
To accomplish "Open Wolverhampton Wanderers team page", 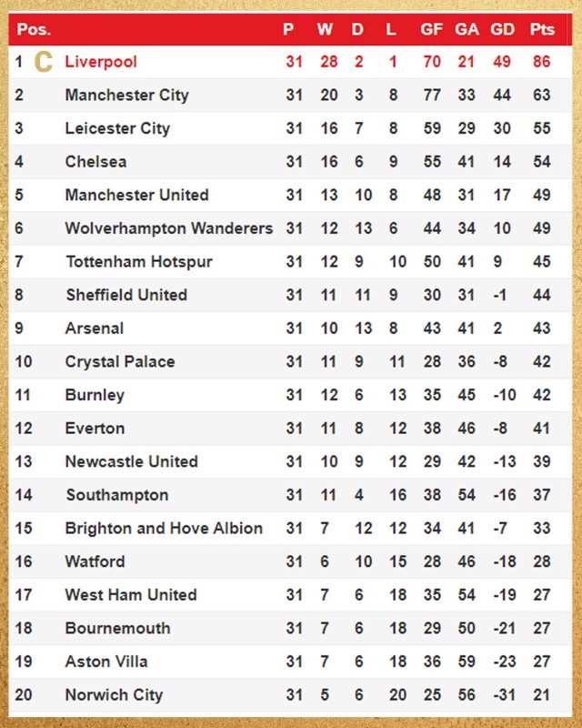I will pos(168,228).
